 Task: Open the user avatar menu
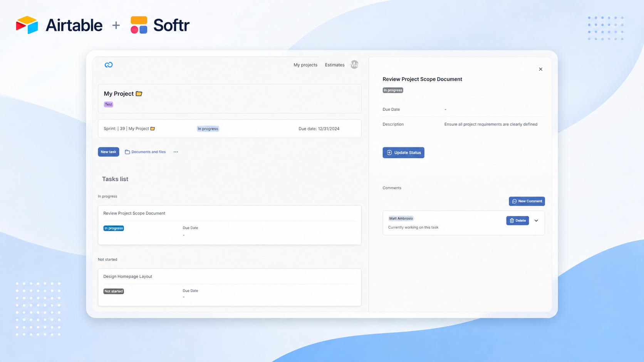354,65
